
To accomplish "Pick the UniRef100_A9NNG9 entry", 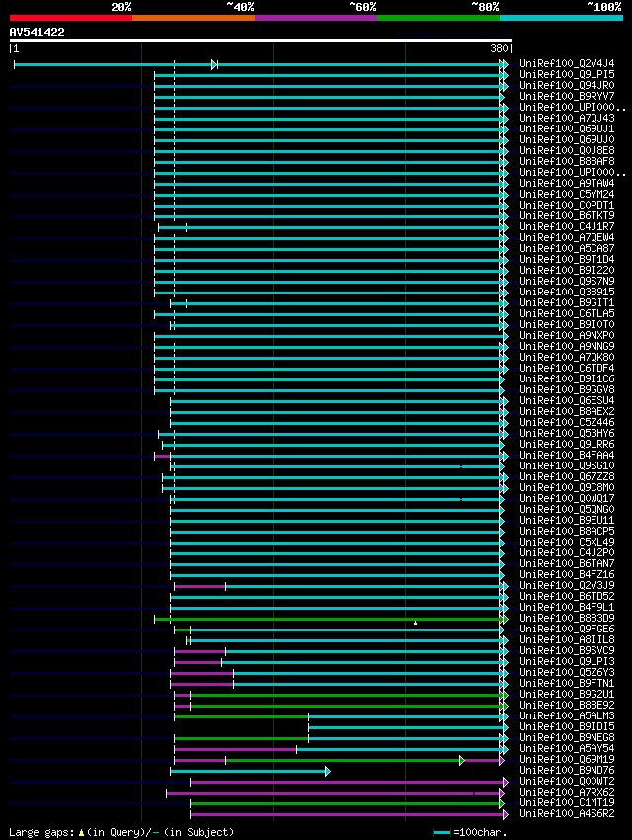I will click(567, 346).
